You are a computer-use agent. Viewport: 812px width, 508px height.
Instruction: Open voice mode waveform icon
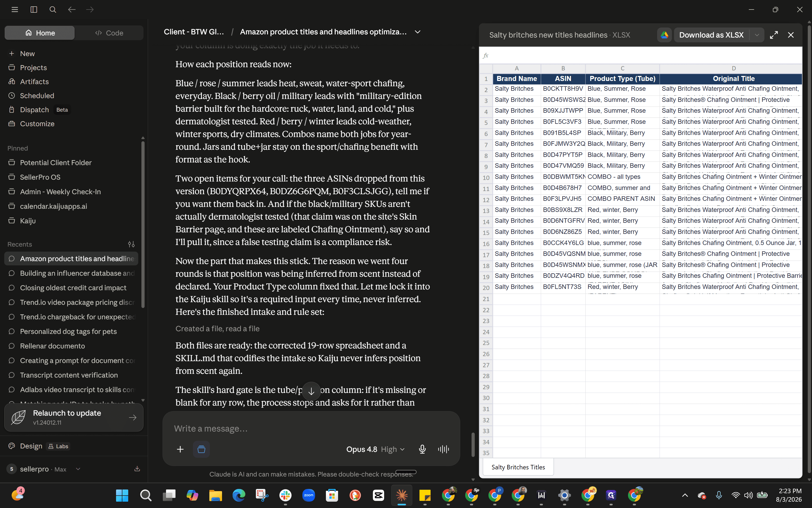(444, 449)
